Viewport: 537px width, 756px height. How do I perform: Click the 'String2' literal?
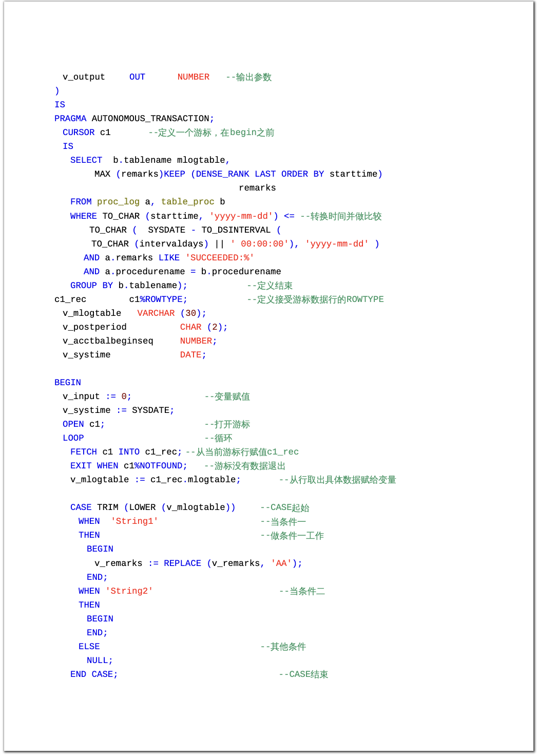[129, 591]
